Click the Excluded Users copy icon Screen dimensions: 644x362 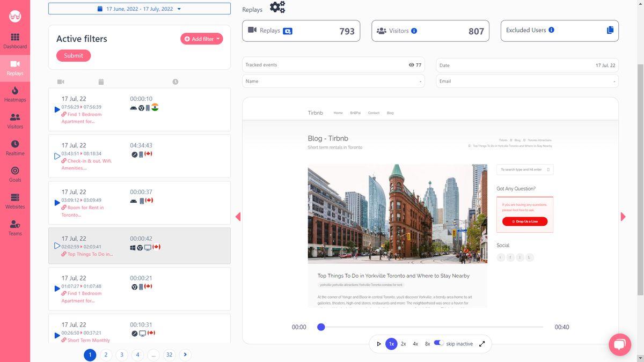tap(610, 30)
